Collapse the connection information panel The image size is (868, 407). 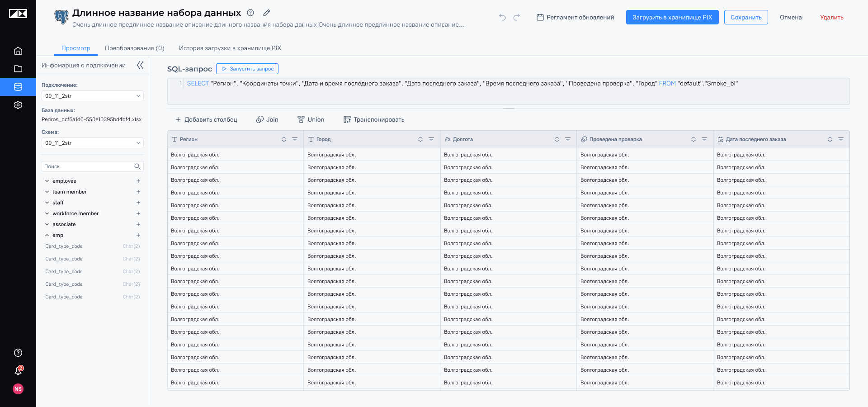point(140,65)
